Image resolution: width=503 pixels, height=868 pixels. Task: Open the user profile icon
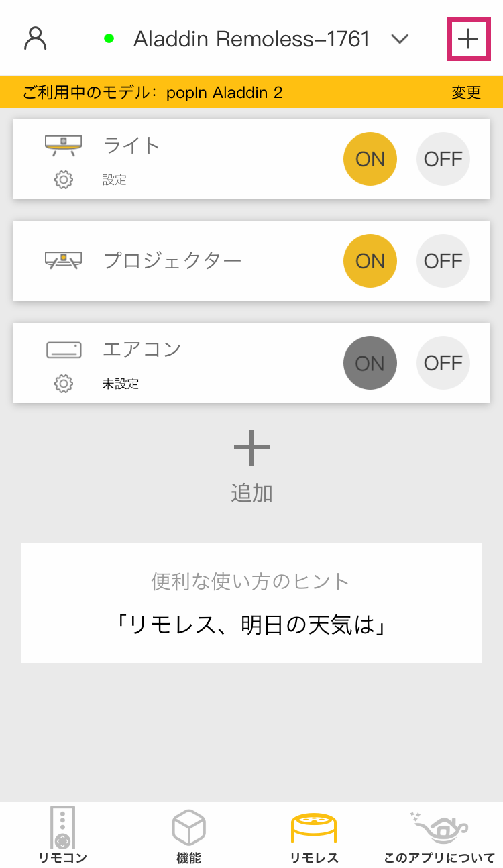click(35, 38)
